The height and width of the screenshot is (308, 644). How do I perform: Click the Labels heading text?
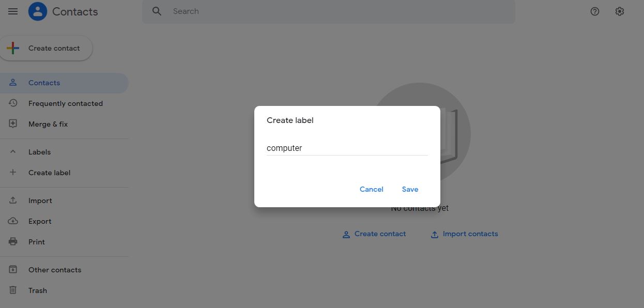[x=39, y=152]
